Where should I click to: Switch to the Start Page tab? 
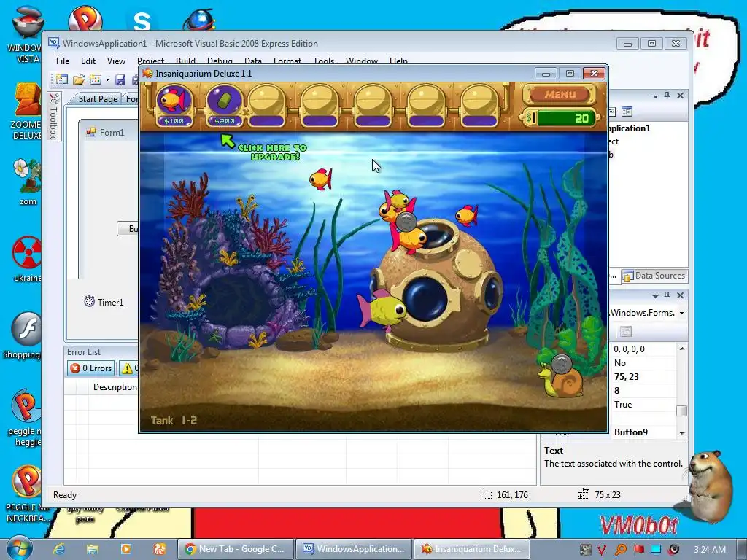coord(98,98)
